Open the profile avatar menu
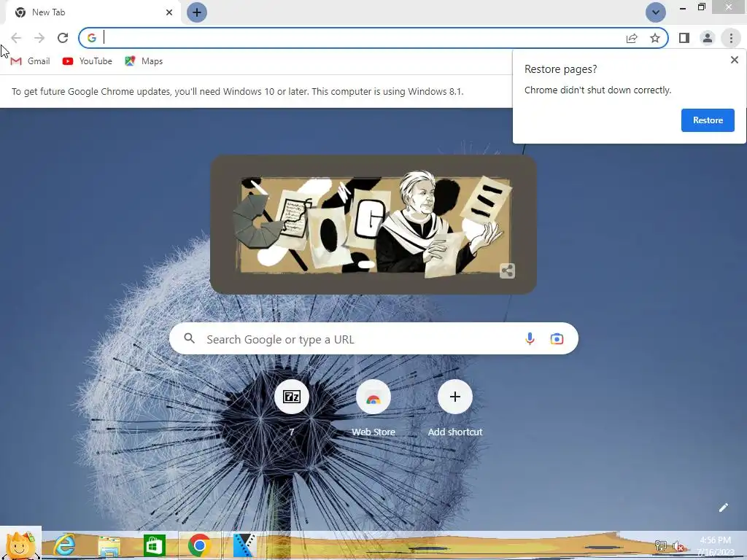Image resolution: width=747 pixels, height=560 pixels. coord(708,38)
